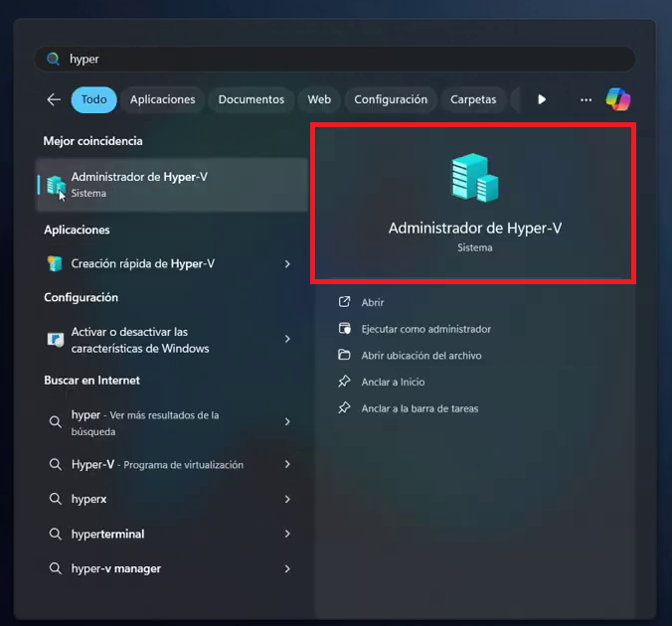Click Anclar a la barra de tareas
Screen dimensions: 672x626
tap(420, 408)
